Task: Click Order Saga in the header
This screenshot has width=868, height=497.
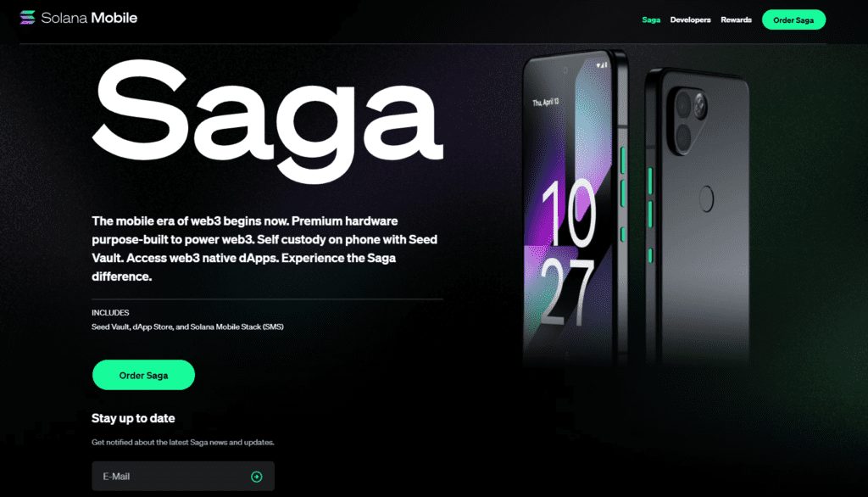Action: click(x=793, y=20)
